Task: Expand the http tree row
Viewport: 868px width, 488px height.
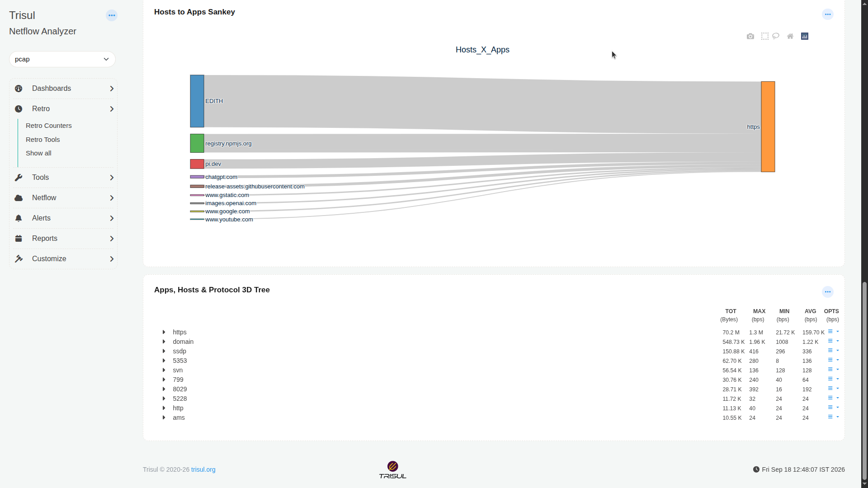Action: 164,408
